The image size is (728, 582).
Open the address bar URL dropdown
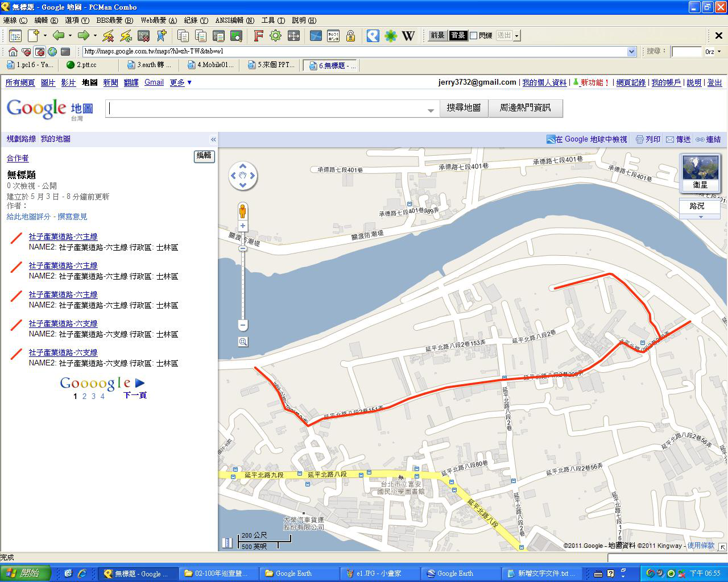tap(631, 52)
